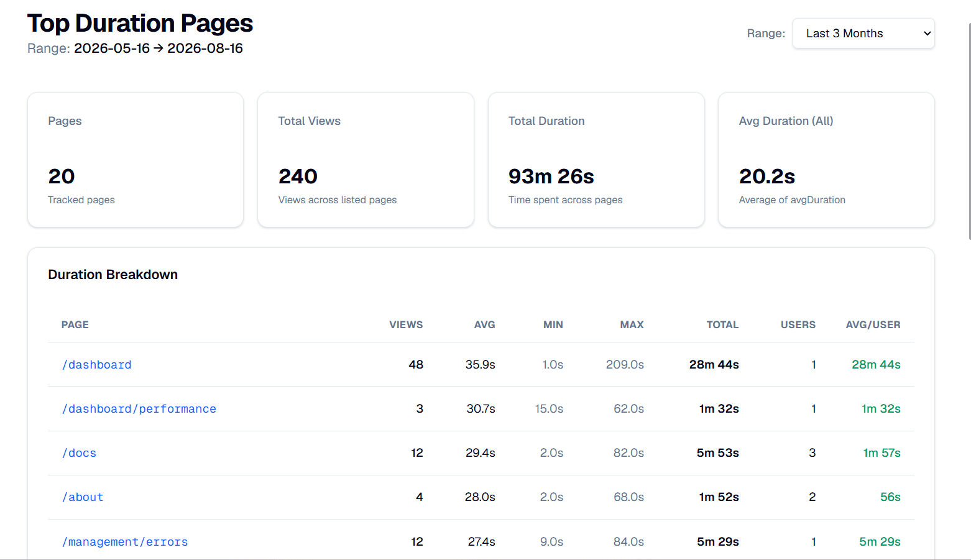
Task: Click the page vertical scrollbar
Action: point(969,131)
